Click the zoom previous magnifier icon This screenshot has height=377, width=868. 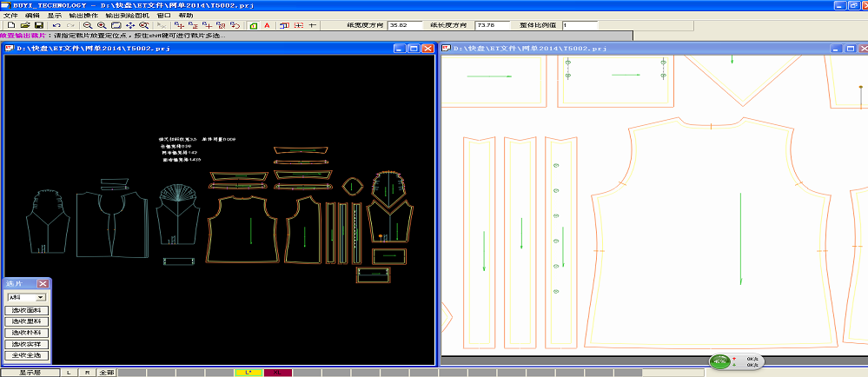[144, 25]
